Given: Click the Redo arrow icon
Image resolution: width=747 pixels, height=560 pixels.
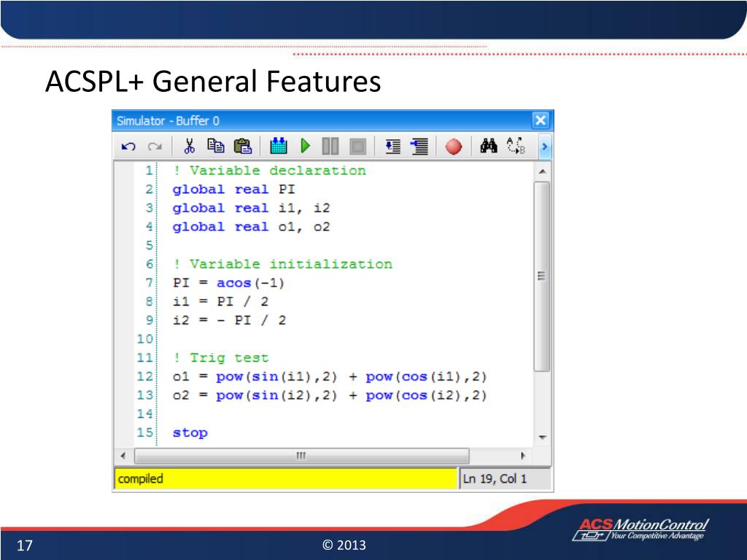Looking at the screenshot, I should pyautogui.click(x=155, y=146).
